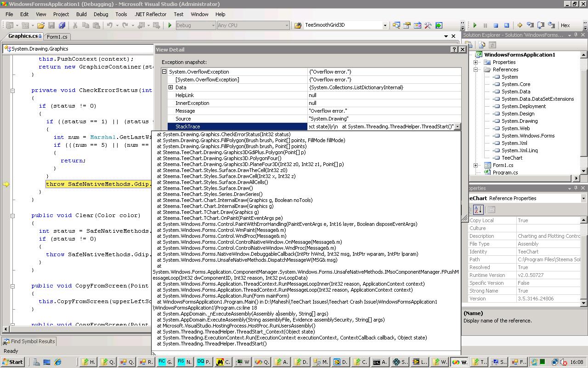The image size is (588, 368).
Task: Click the Restart debugging icon
Action: [506, 25]
